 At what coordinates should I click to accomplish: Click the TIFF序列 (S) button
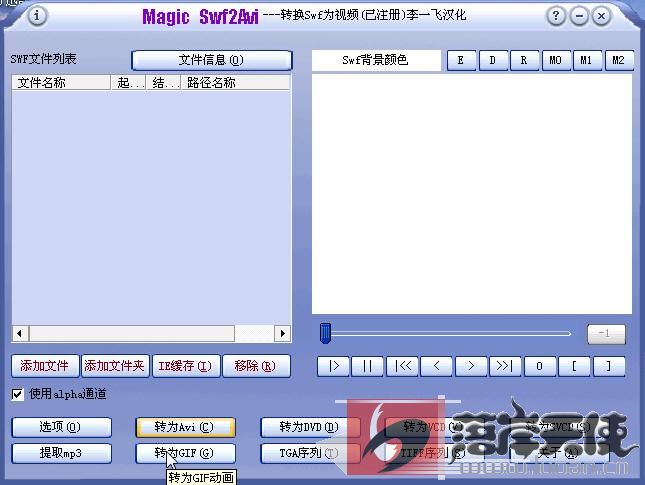click(x=434, y=453)
